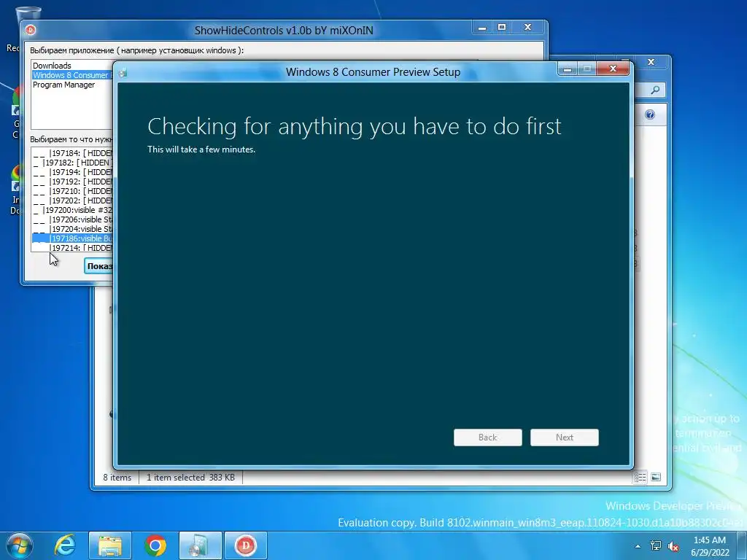Screen dimensions: 747x560
Task: Select the 197182 HIDDEN control row
Action: pos(73,163)
